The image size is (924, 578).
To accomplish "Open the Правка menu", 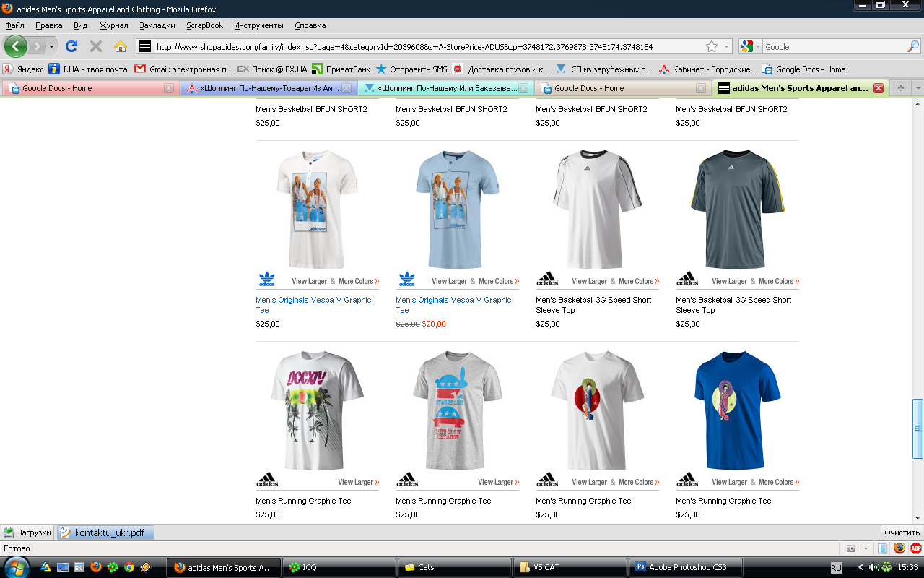I will [49, 25].
